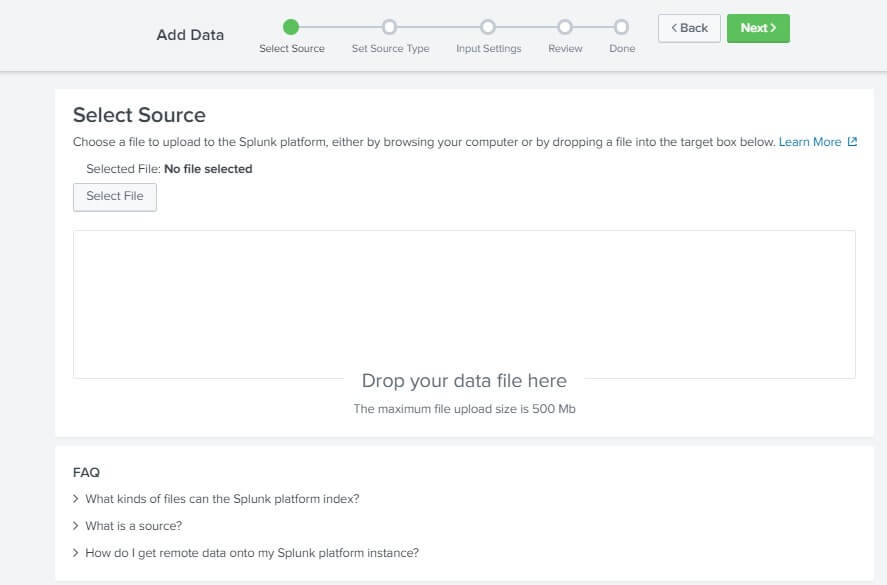Click the Input Settings step circle

tap(488, 27)
